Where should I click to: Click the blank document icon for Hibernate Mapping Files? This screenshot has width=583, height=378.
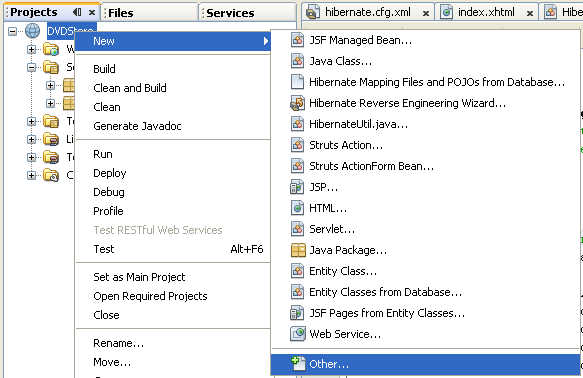pos(297,82)
